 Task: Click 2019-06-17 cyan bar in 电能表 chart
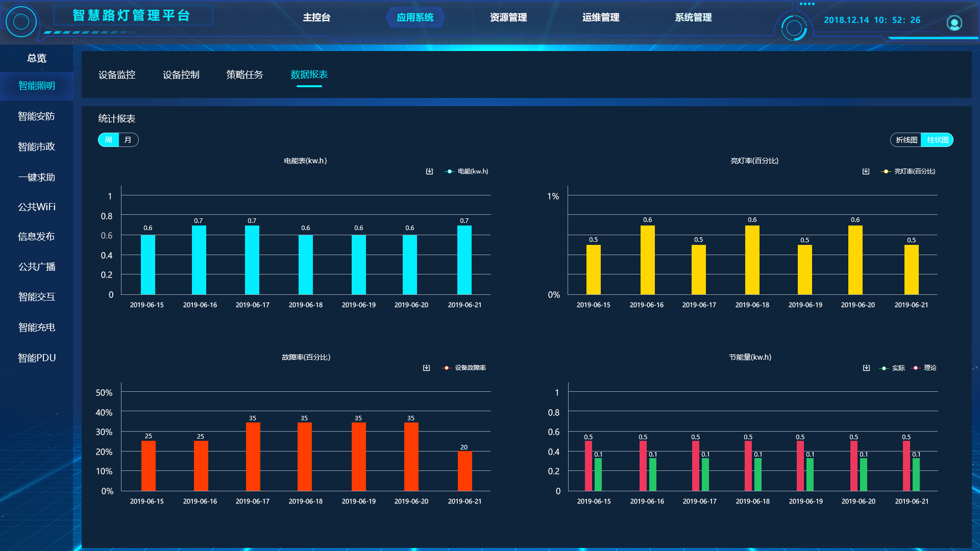pos(252,260)
